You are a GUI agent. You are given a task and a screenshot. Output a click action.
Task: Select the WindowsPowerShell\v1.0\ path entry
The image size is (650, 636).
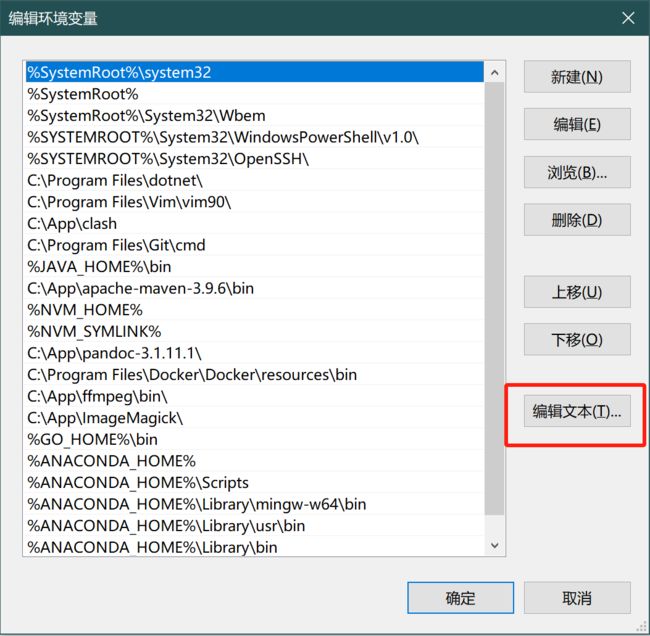(254, 137)
